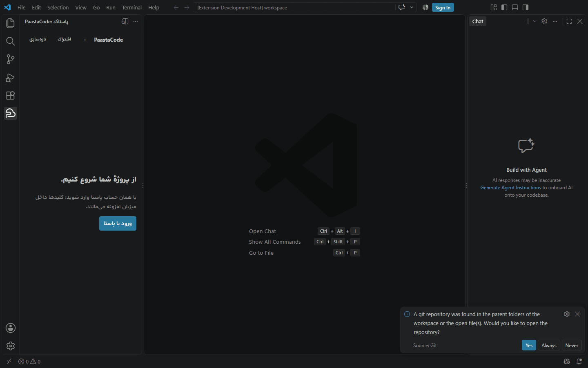Screen dimensions: 588x368
Task: Select the Chat tab
Action: click(x=478, y=21)
